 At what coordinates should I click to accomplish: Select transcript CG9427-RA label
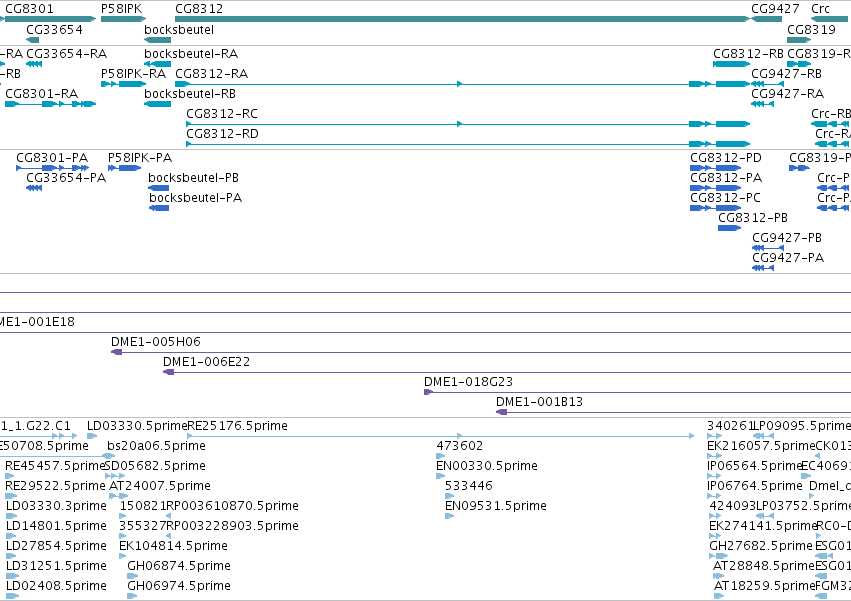click(788, 94)
